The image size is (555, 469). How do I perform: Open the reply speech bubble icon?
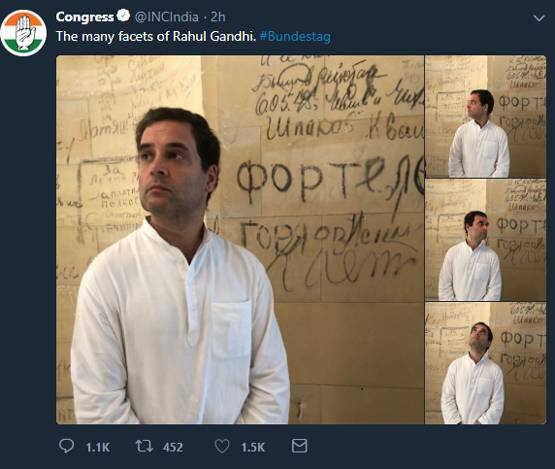[66, 446]
